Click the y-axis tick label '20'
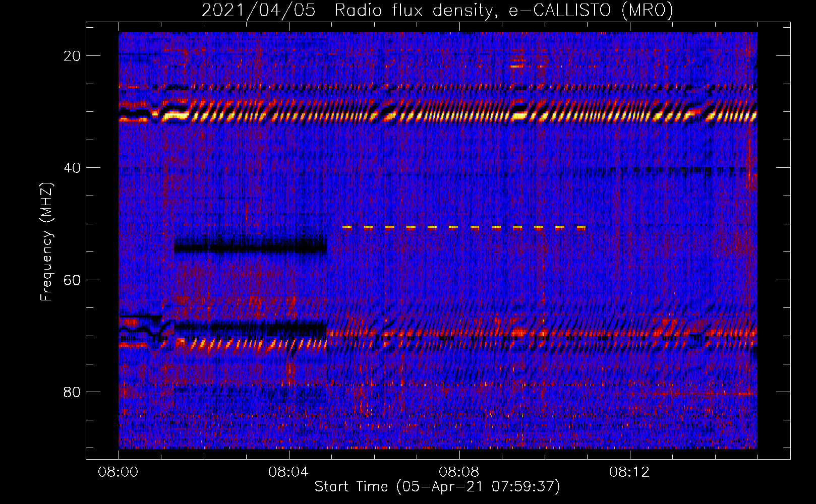 (72, 56)
